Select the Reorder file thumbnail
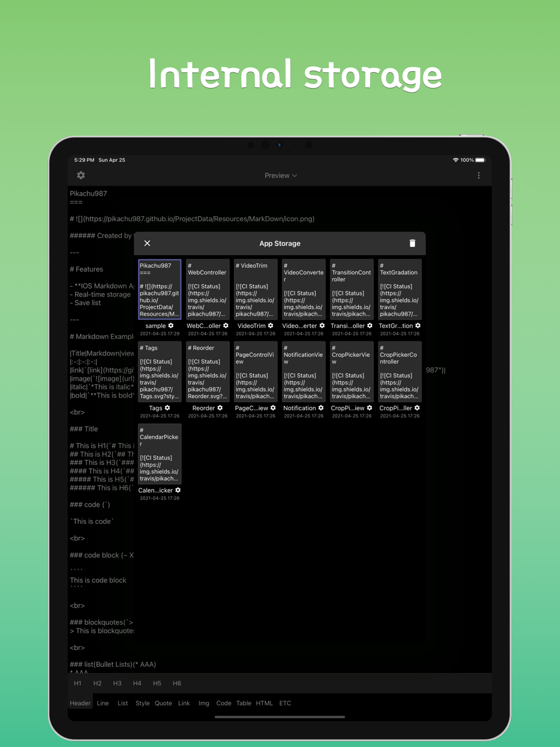Image resolution: width=560 pixels, height=747 pixels. [x=208, y=372]
